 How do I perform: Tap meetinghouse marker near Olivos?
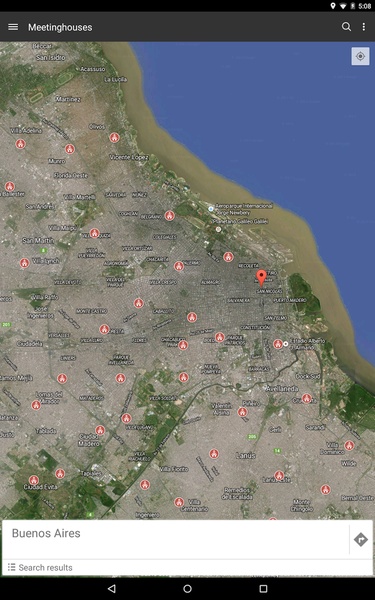pyautogui.click(x=114, y=137)
